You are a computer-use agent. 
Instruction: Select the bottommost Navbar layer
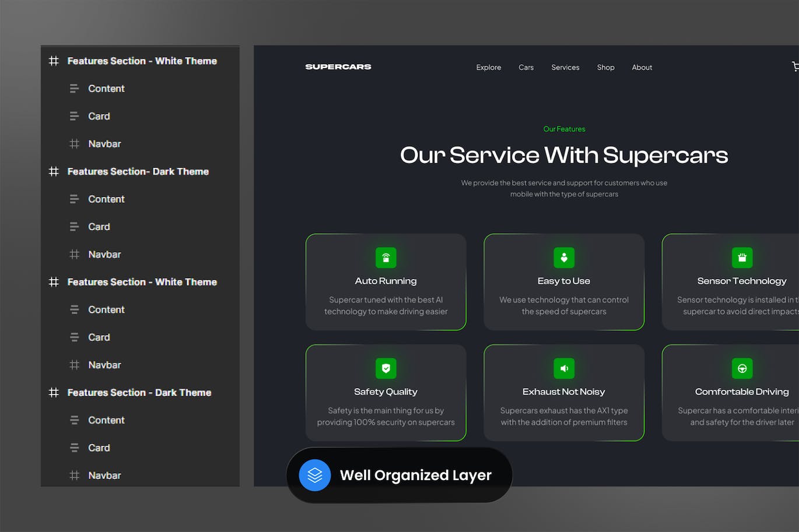(x=104, y=475)
